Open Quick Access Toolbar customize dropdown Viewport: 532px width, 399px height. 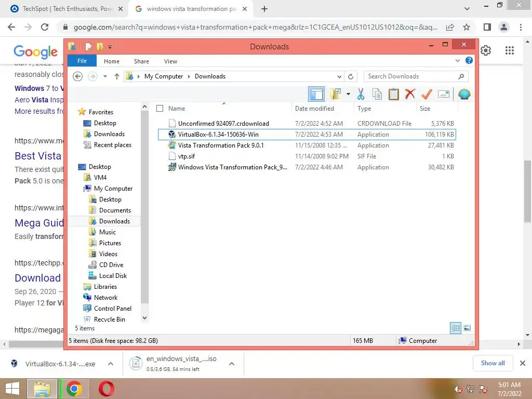[x=110, y=47]
